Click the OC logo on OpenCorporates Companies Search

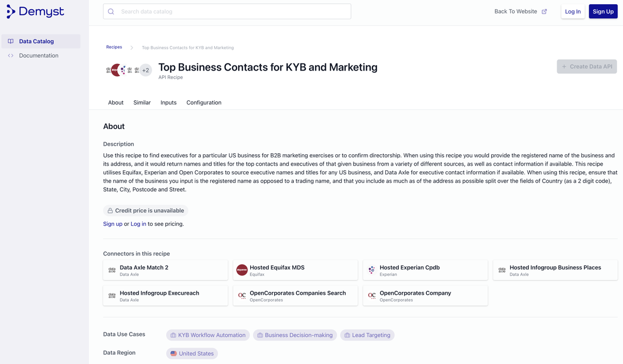point(242,295)
